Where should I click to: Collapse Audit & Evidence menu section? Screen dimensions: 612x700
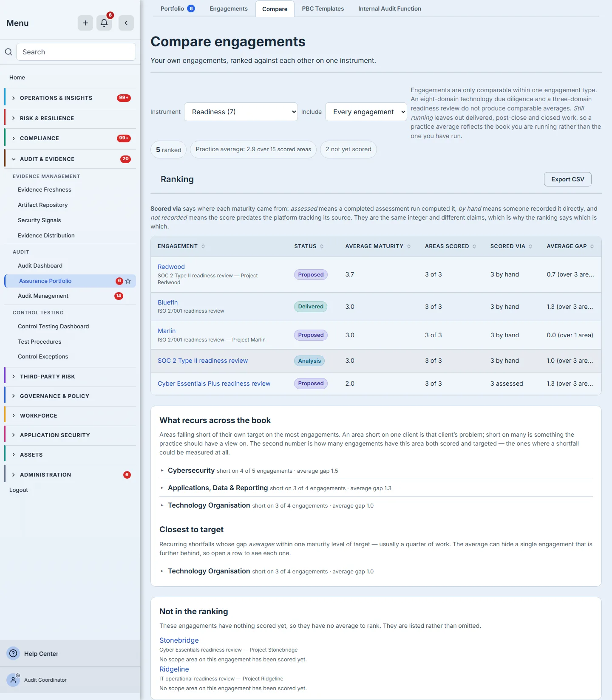(70, 159)
